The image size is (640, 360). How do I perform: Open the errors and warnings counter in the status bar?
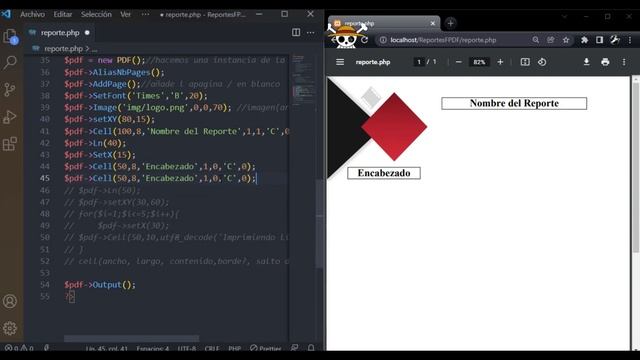(19, 349)
